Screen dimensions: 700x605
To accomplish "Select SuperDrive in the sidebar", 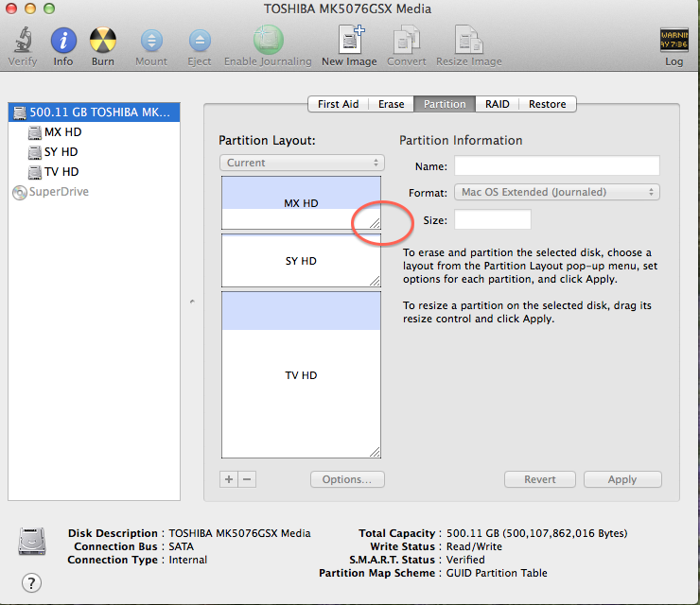I will (95, 192).
